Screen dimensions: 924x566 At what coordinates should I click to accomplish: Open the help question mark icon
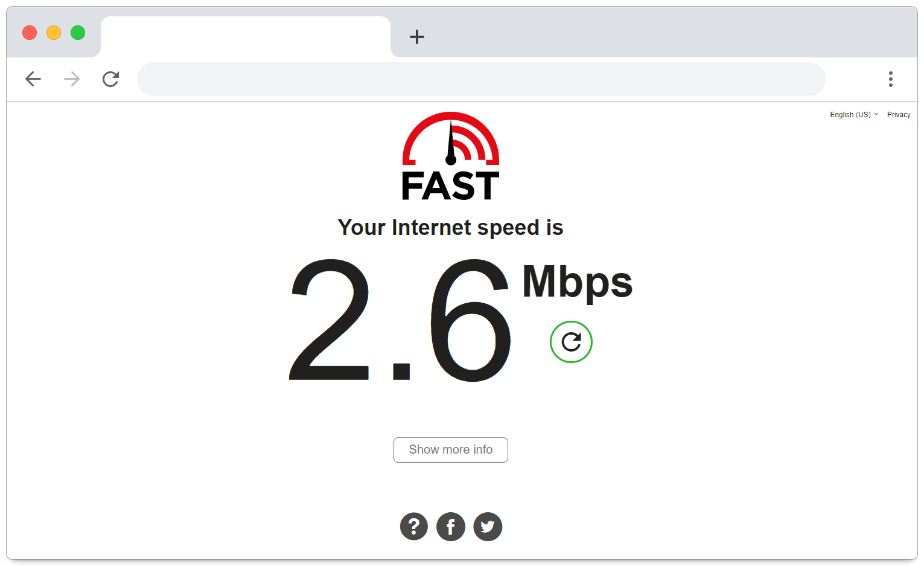pyautogui.click(x=414, y=526)
